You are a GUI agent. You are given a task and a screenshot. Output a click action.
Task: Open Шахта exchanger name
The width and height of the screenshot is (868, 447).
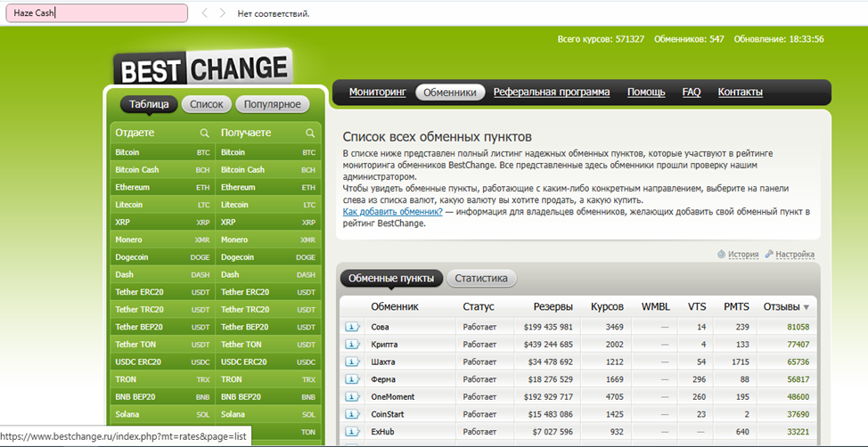(x=383, y=362)
